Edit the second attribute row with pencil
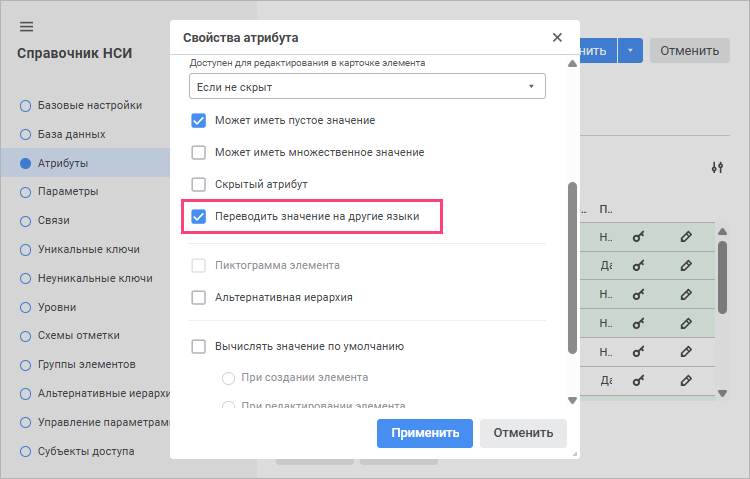This screenshot has height=479, width=750. (686, 265)
